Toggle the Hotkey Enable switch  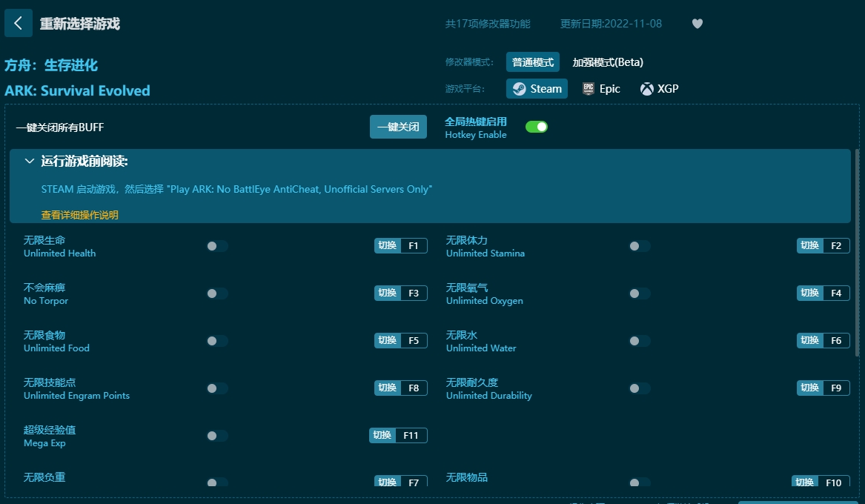point(536,127)
